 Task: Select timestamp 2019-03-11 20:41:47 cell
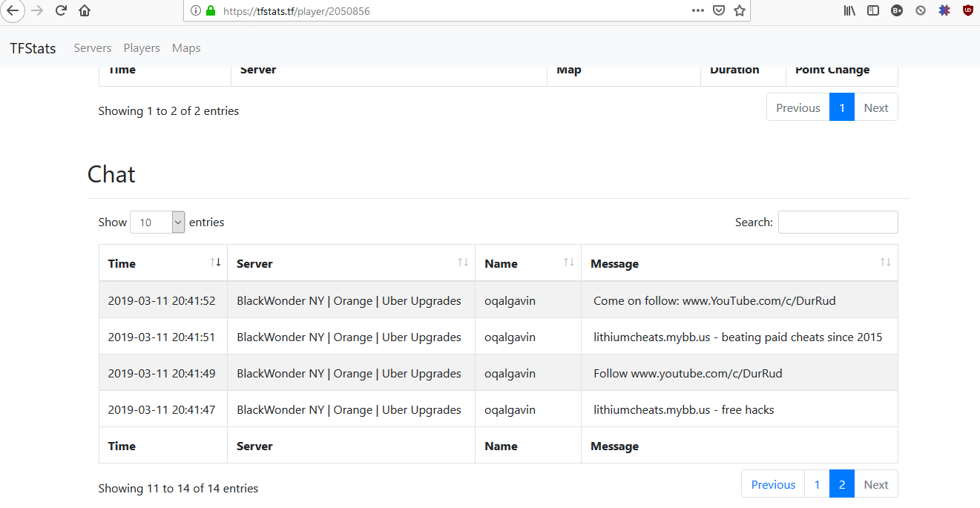point(162,409)
